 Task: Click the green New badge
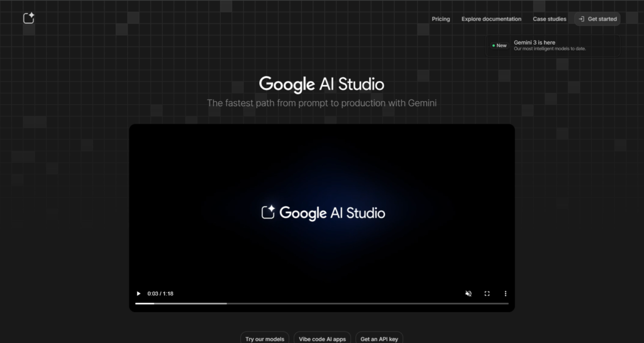pos(499,46)
